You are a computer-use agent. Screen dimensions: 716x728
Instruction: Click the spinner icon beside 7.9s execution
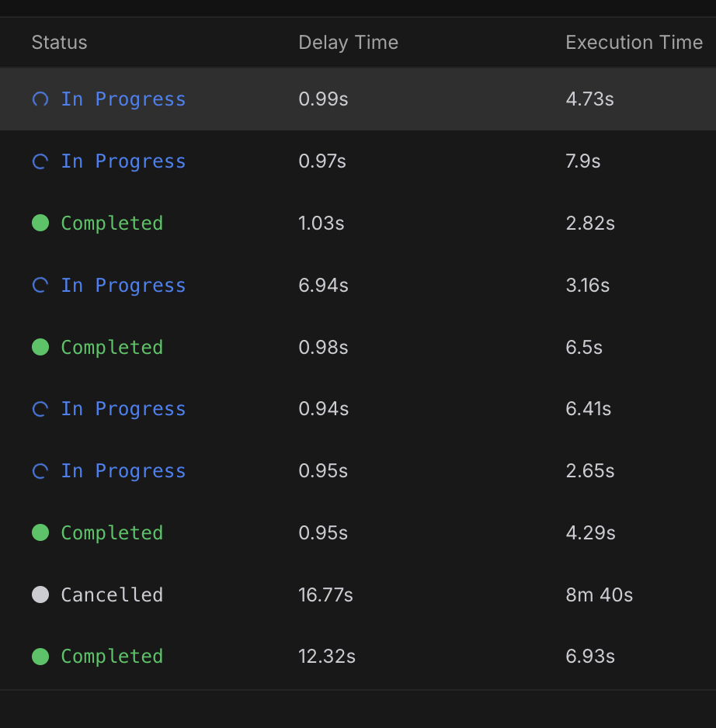[x=40, y=161]
